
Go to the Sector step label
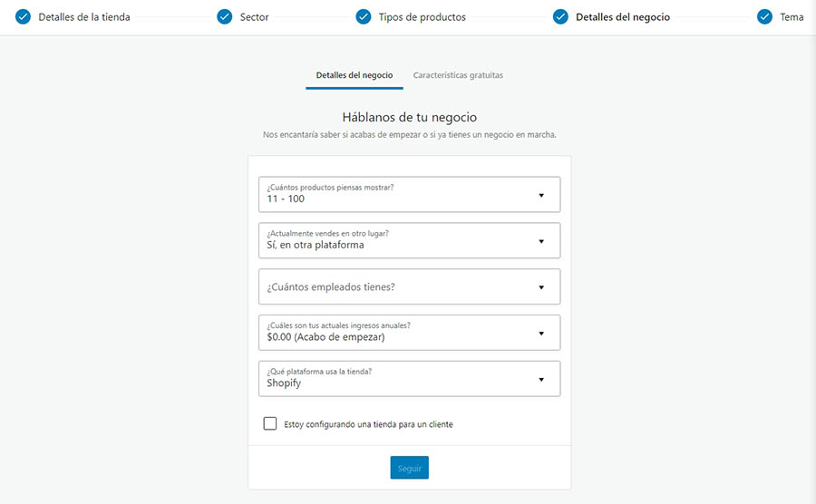click(255, 17)
